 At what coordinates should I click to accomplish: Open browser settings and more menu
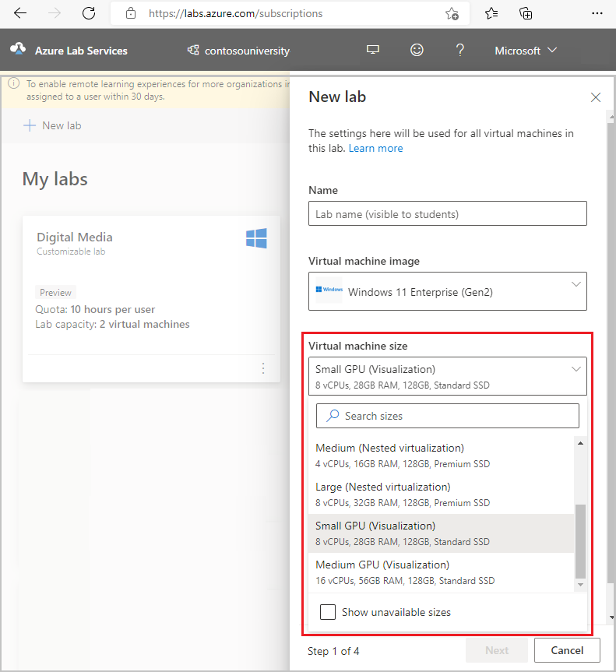[x=597, y=13]
